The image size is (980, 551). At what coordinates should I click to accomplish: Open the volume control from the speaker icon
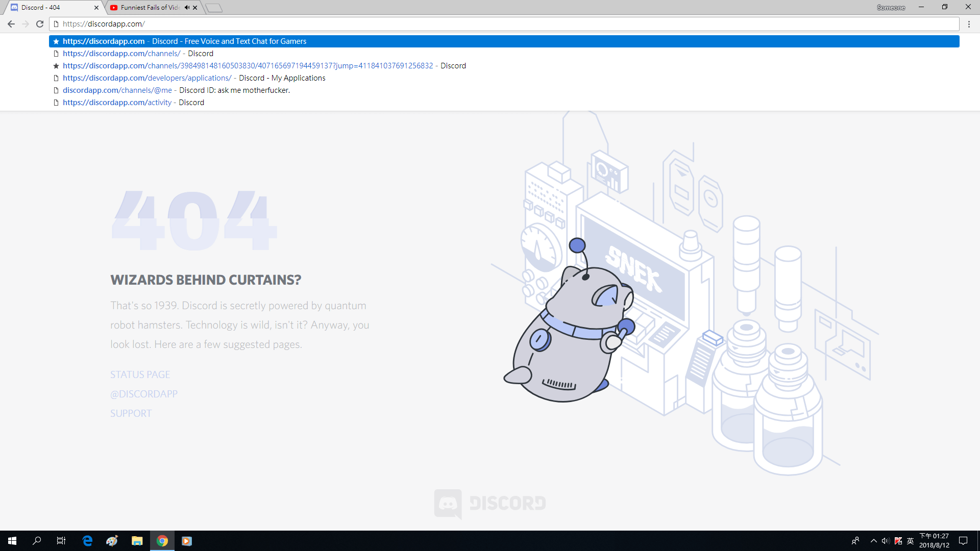tap(886, 541)
